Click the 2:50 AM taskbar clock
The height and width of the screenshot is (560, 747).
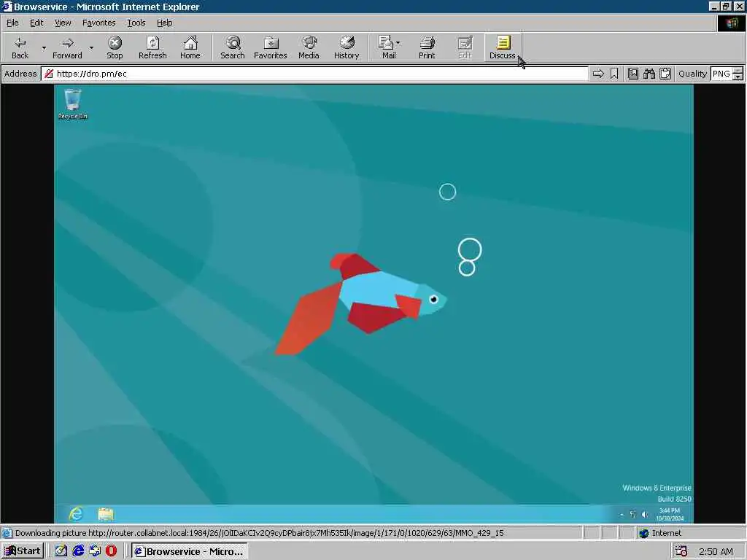tap(716, 551)
